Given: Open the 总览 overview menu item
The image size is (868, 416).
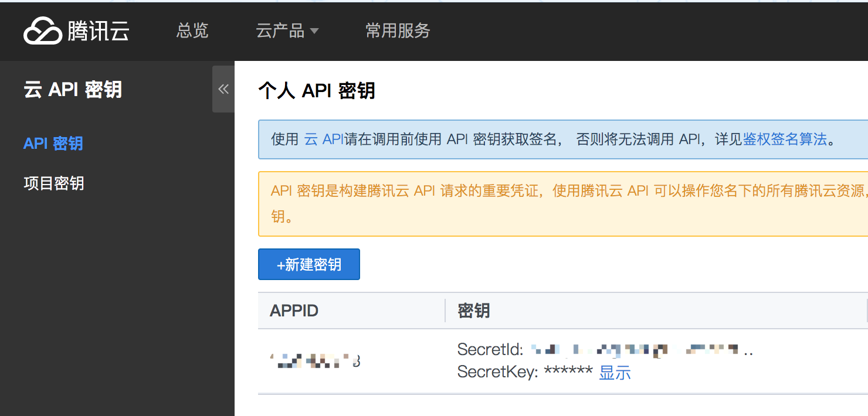Looking at the screenshot, I should [x=192, y=30].
